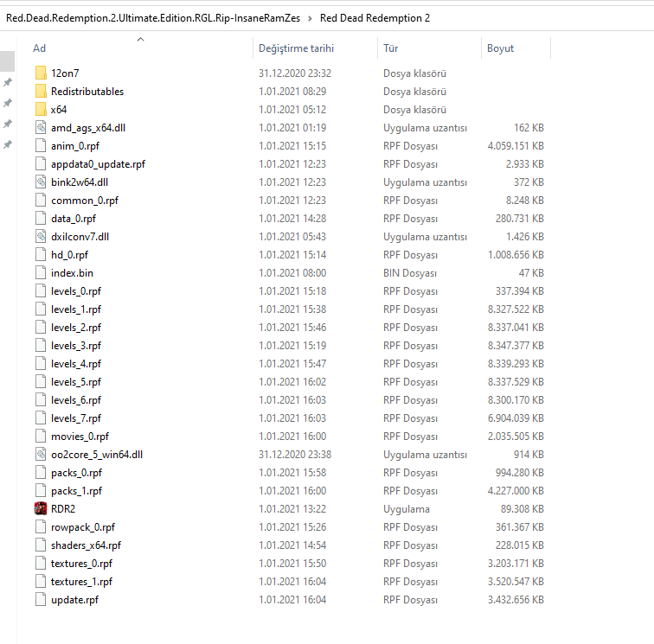Screen dimensions: 654x644
Task: Select the textures_0.rpf file icon
Action: [x=41, y=563]
